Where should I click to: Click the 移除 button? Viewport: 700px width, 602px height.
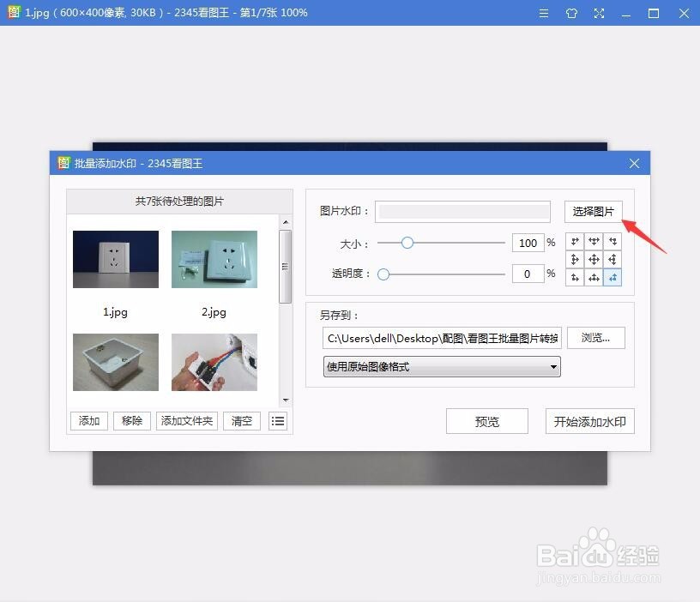pyautogui.click(x=132, y=421)
